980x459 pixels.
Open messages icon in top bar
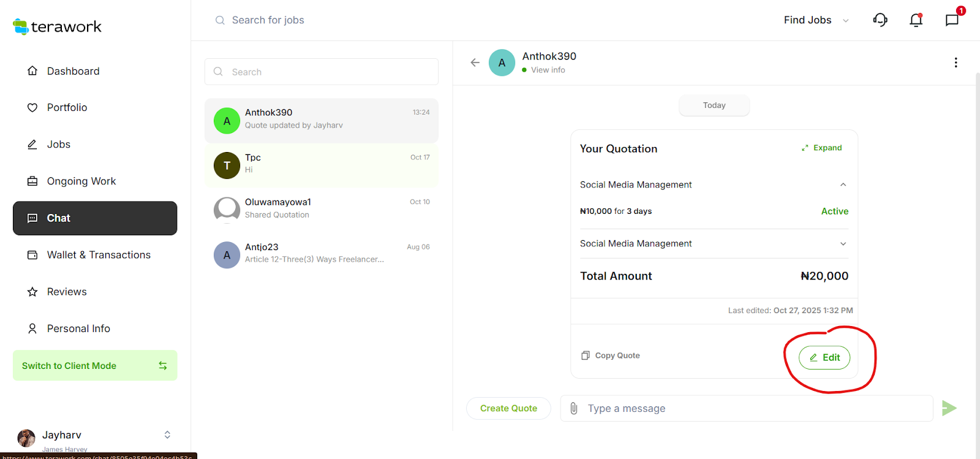951,20
